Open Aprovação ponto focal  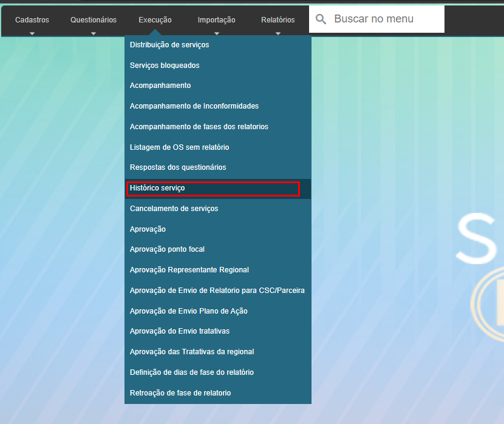(167, 249)
